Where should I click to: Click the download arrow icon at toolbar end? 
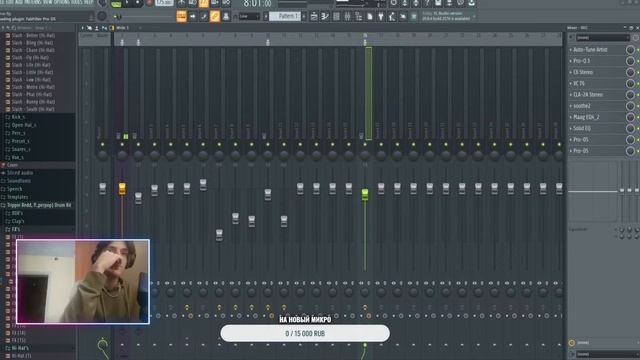click(471, 3)
